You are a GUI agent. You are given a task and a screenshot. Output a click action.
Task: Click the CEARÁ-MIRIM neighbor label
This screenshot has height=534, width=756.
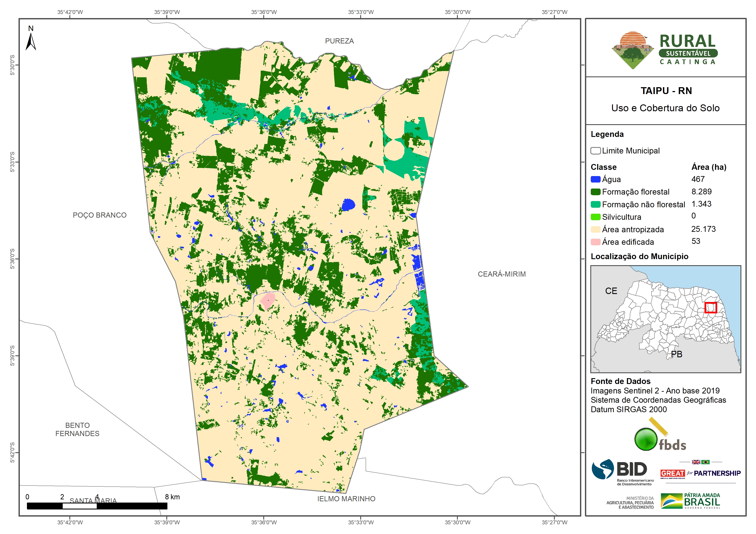click(x=502, y=274)
